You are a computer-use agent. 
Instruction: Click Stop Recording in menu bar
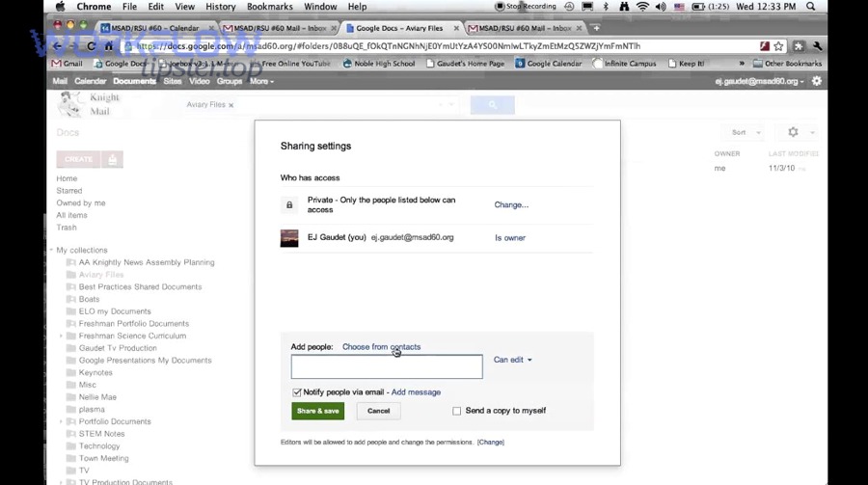click(x=526, y=7)
